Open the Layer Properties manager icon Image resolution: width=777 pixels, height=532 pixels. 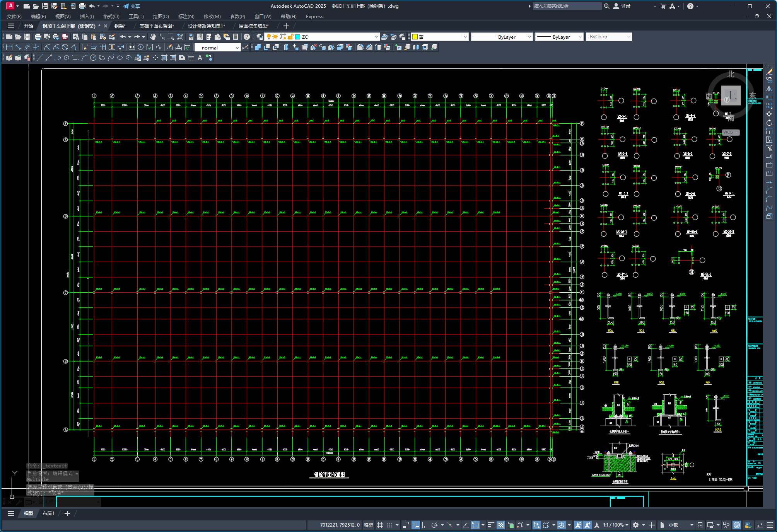(260, 37)
